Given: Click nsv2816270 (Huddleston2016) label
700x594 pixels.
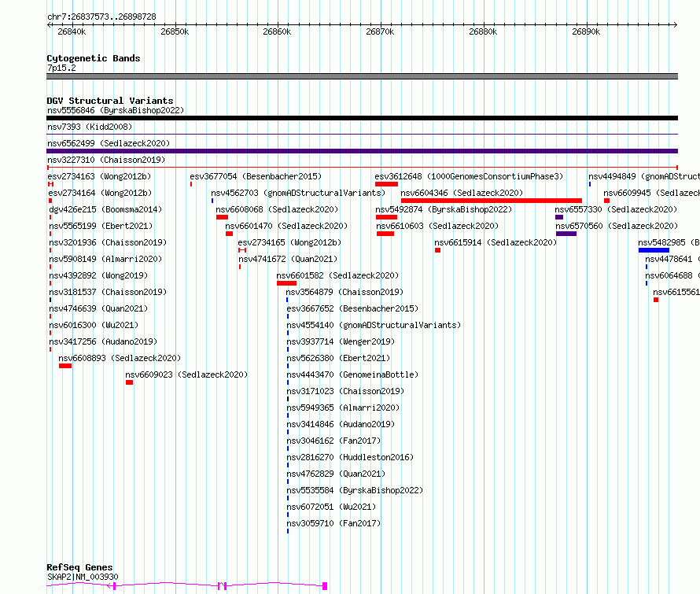Looking at the screenshot, I should coord(350,457).
